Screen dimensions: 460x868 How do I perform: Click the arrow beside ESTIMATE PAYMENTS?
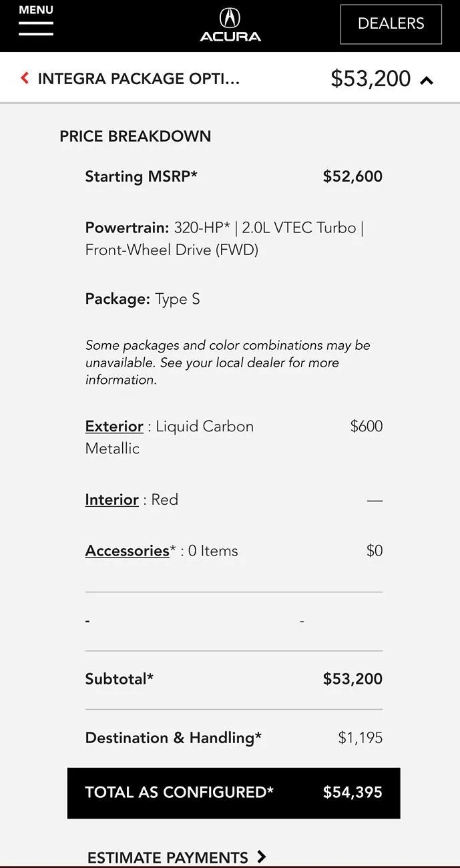click(262, 857)
